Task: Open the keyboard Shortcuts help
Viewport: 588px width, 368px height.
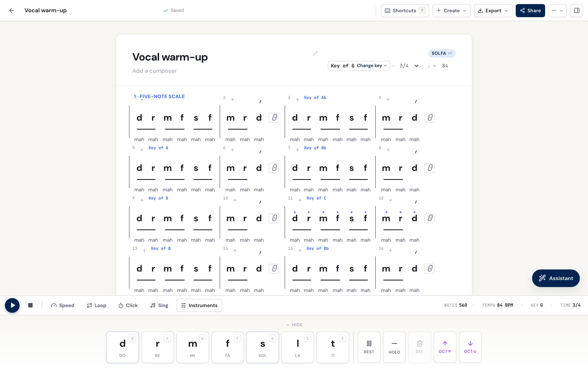Action: [x=405, y=10]
